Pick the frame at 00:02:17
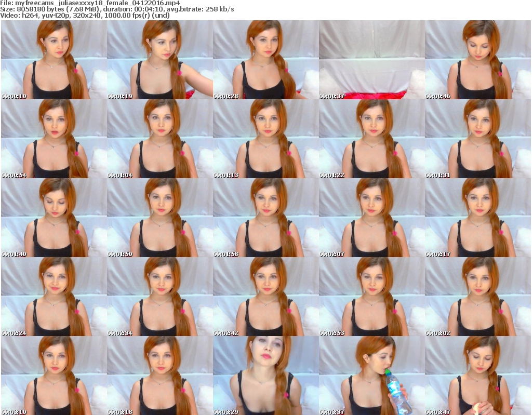 (x=477, y=218)
